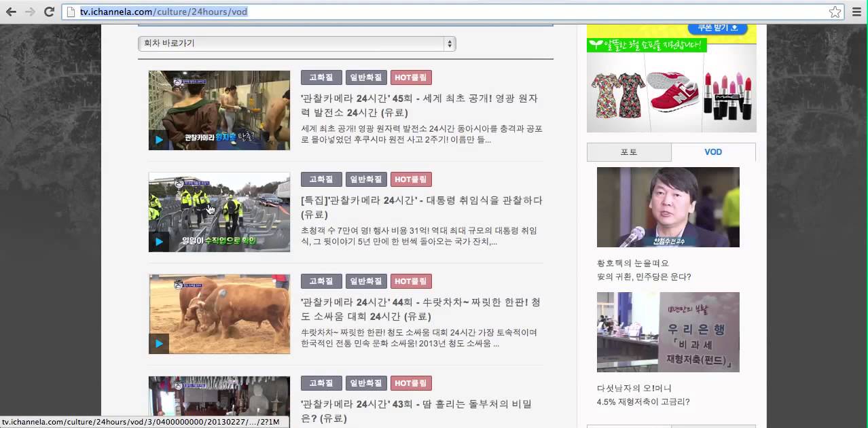This screenshot has height=428, width=868.
Task: Select 일반화질 for episode 43
Action: tap(366, 383)
